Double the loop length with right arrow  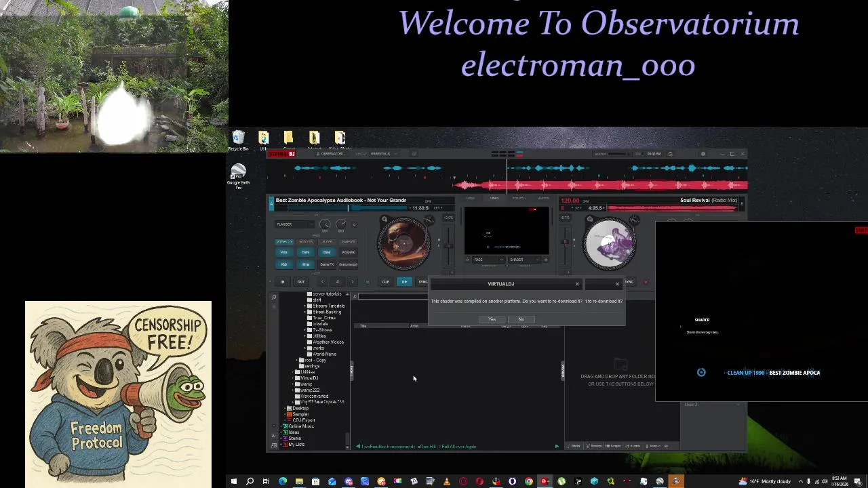[352, 282]
